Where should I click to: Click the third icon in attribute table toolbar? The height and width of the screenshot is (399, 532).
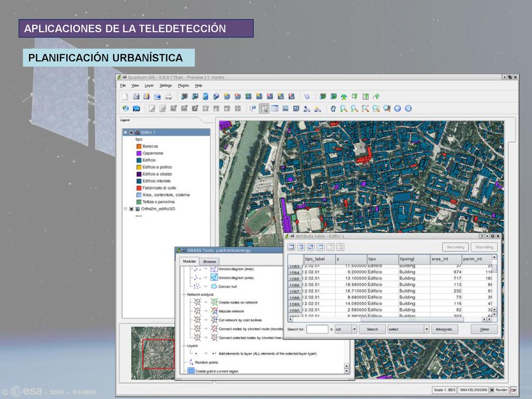[x=311, y=247]
